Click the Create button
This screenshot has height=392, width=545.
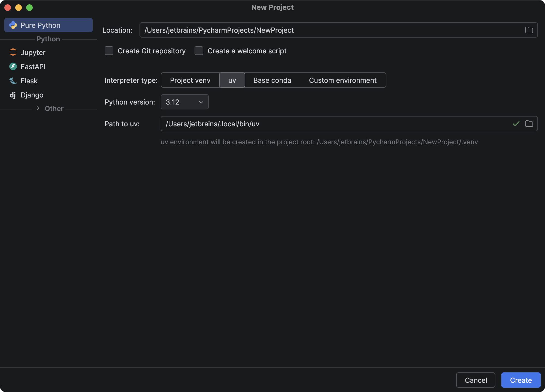point(521,380)
